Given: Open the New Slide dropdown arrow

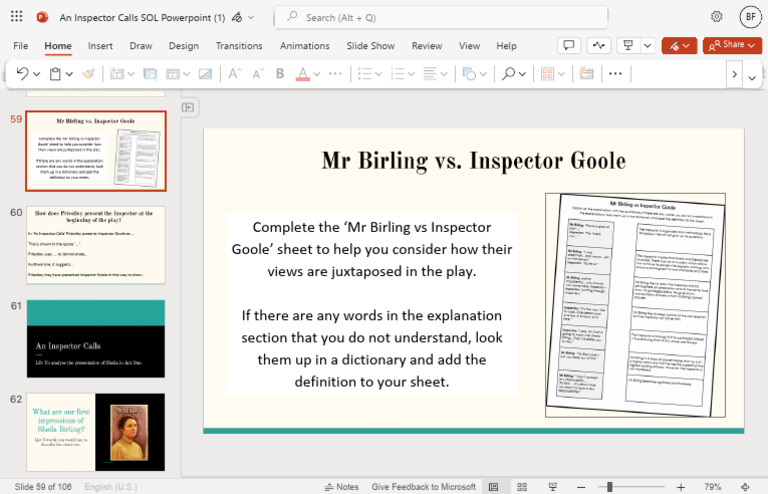Looking at the screenshot, I should click(x=131, y=74).
